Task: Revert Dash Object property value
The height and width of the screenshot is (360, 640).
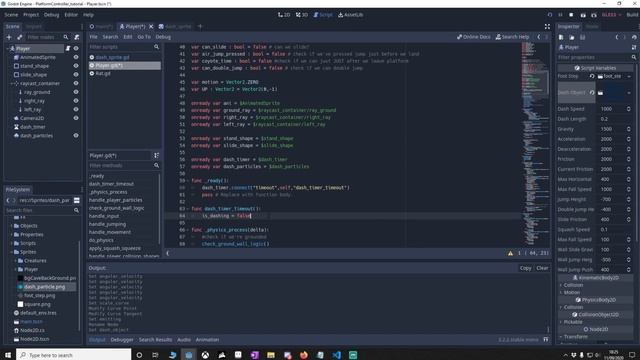Action: [x=592, y=93]
